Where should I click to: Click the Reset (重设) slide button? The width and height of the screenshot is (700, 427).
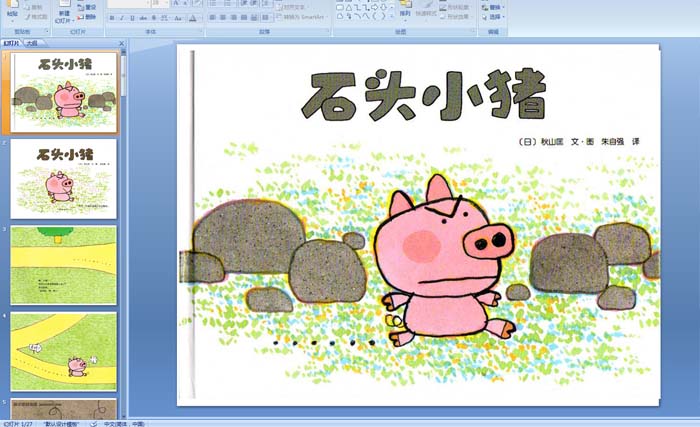[x=87, y=8]
